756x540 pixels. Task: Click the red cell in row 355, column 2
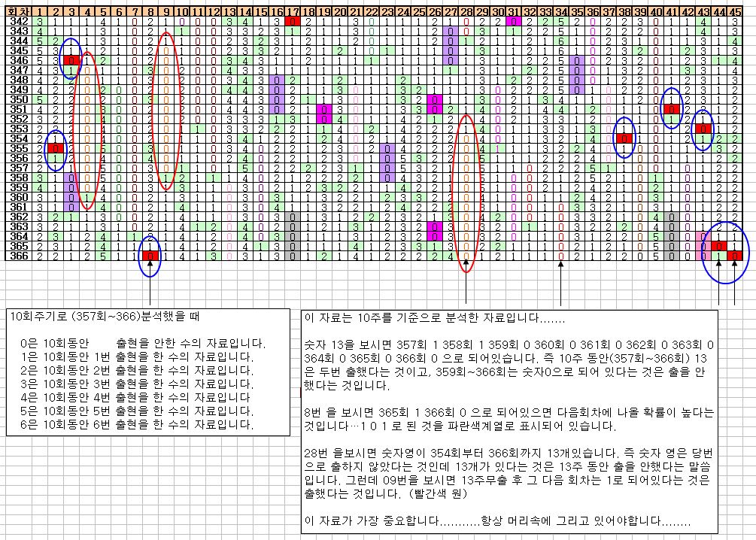point(56,148)
